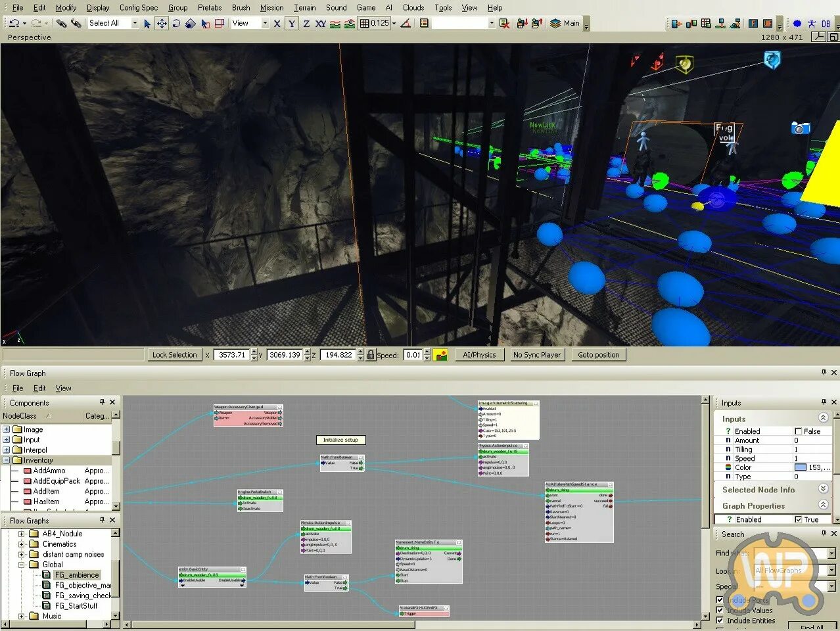Image resolution: width=840 pixels, height=631 pixels.
Task: Constrain movement to the Z axis
Action: tap(306, 23)
